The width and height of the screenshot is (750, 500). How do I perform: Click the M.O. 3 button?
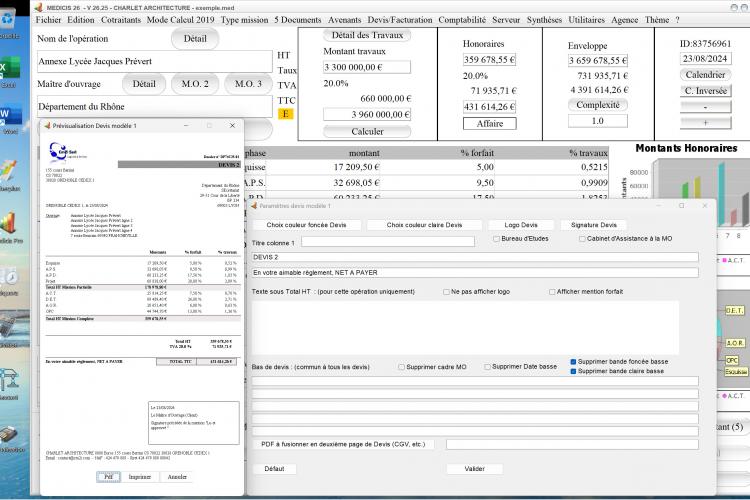[x=248, y=84]
